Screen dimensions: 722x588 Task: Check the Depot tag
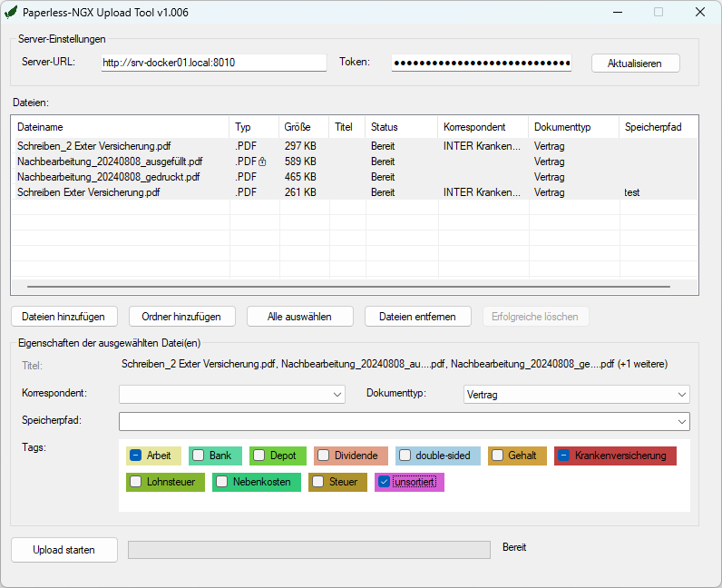tap(259, 456)
